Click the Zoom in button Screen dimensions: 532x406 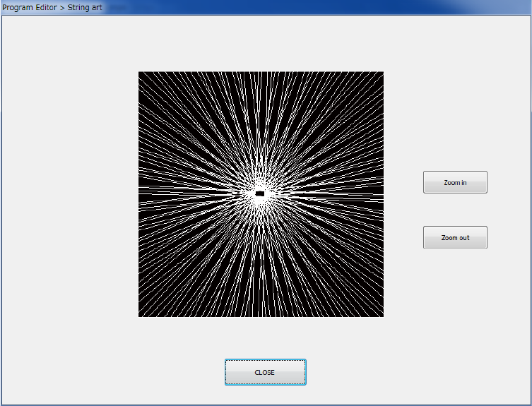[455, 182]
